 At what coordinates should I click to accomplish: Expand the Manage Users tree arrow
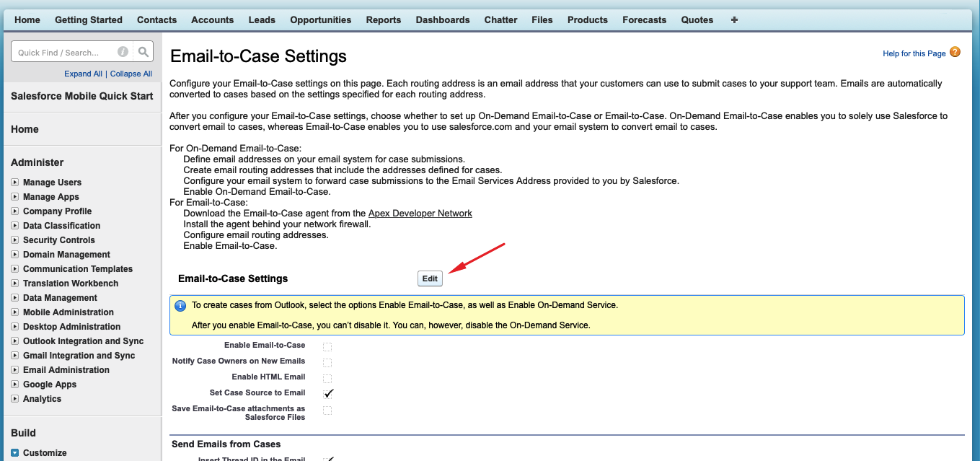click(15, 182)
